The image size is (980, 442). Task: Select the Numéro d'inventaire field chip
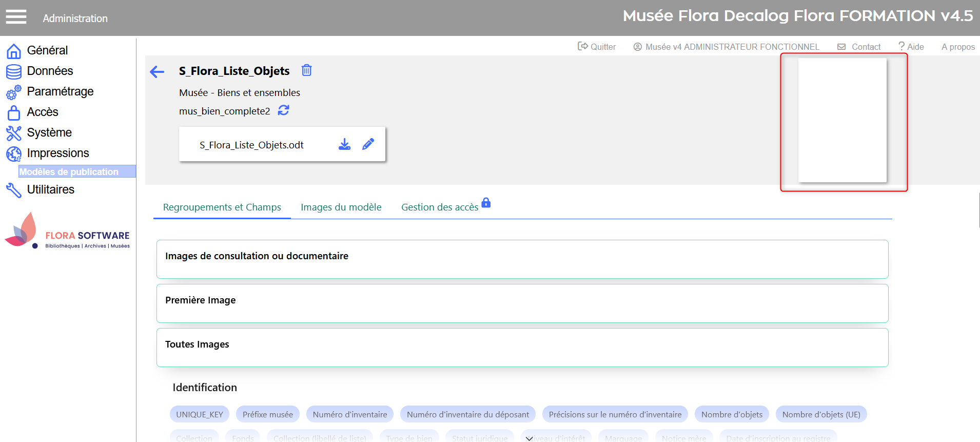(x=350, y=414)
